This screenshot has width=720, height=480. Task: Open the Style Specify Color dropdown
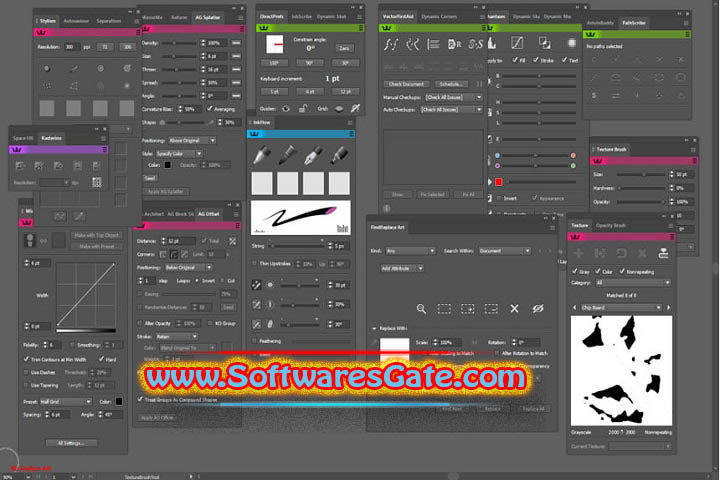[179, 153]
